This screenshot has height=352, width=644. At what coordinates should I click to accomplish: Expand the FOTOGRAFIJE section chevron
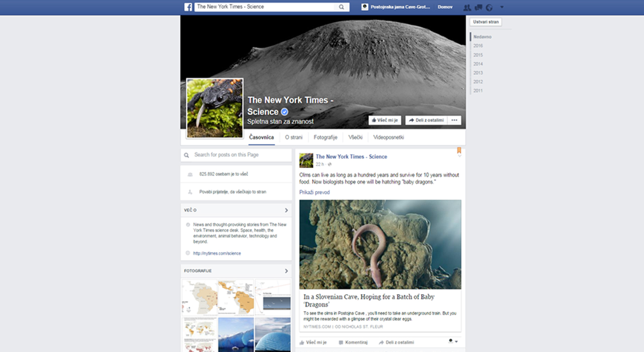[x=286, y=271]
